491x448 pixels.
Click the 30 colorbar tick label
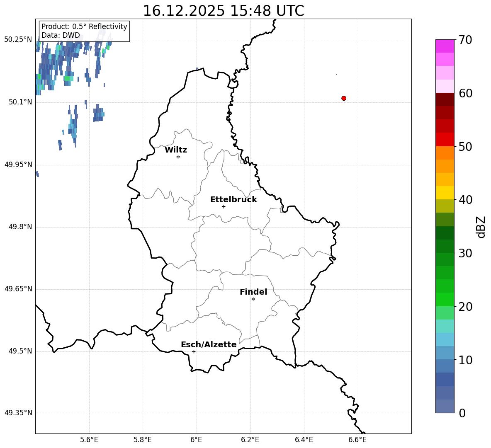[465, 253]
